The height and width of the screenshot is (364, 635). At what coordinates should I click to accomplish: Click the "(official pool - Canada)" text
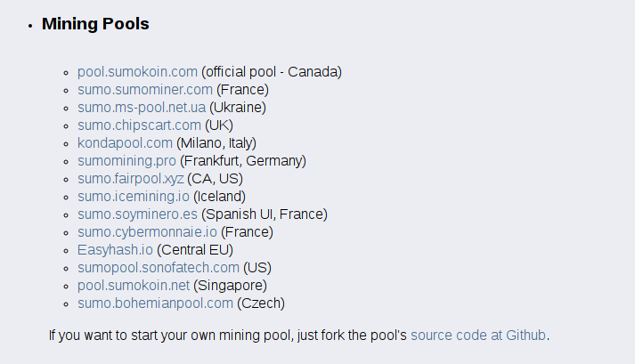pos(272,72)
